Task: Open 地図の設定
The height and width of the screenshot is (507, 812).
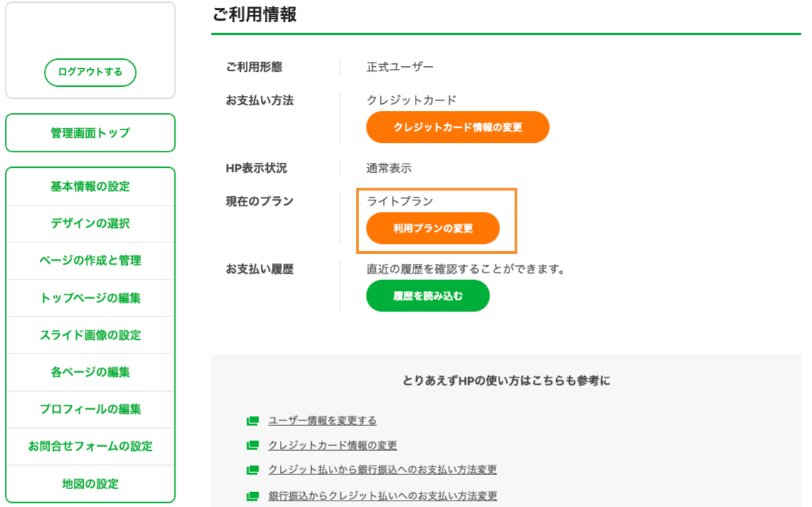Action: click(x=90, y=484)
